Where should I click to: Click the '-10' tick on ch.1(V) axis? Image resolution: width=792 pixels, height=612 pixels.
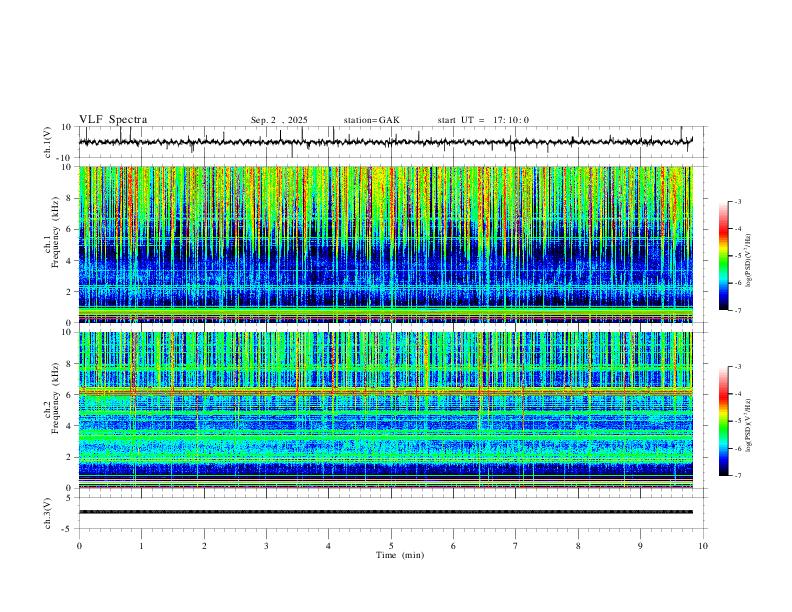coord(64,158)
